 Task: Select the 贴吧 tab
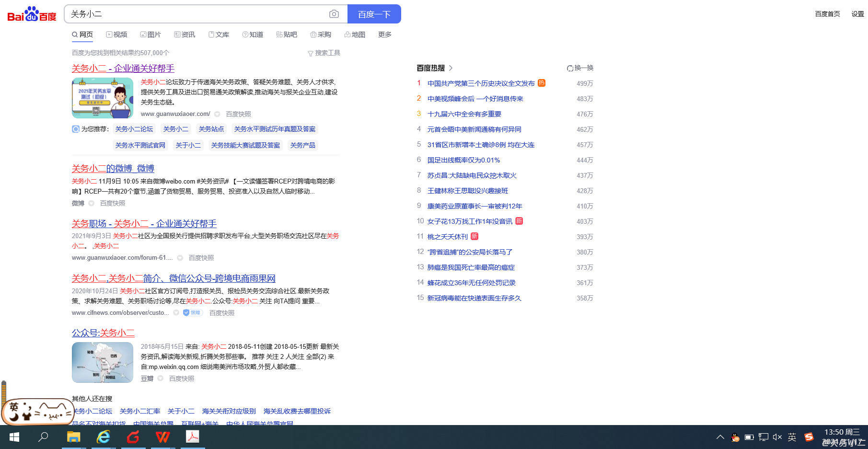click(x=287, y=35)
